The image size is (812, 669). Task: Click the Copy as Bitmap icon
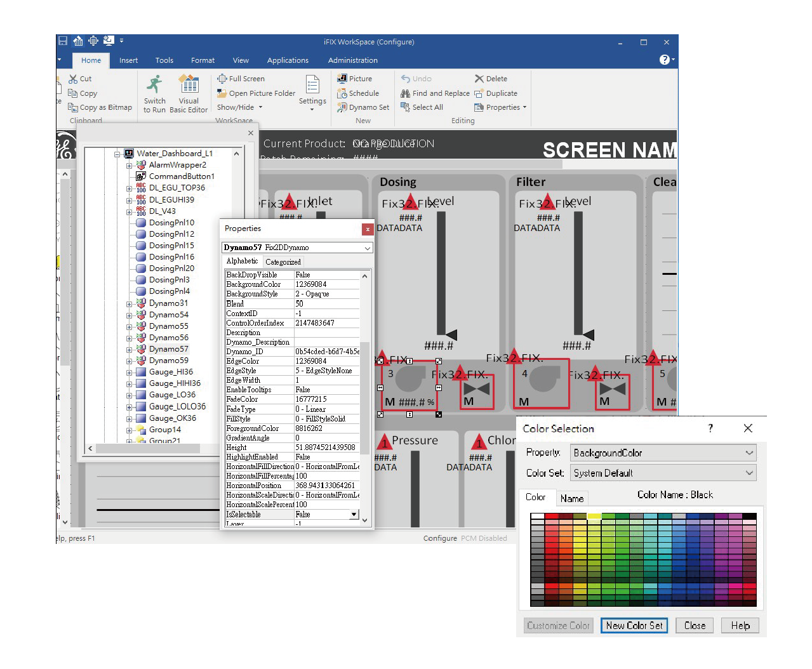(73, 107)
